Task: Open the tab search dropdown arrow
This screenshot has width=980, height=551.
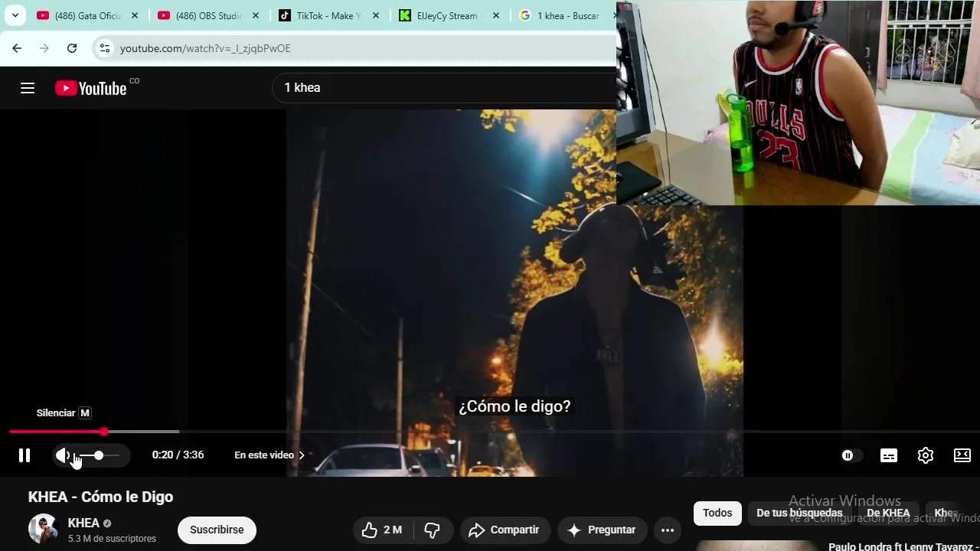Action: (x=15, y=15)
